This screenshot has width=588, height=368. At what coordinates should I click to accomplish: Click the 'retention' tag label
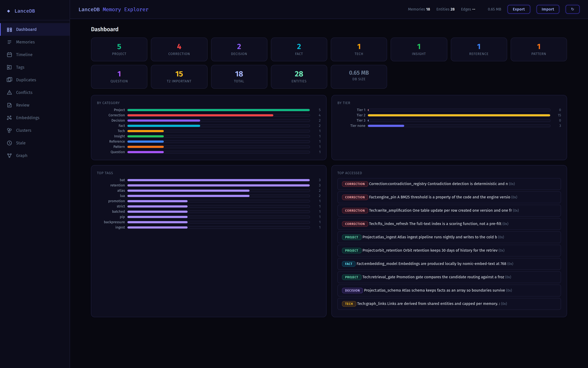(x=118, y=185)
